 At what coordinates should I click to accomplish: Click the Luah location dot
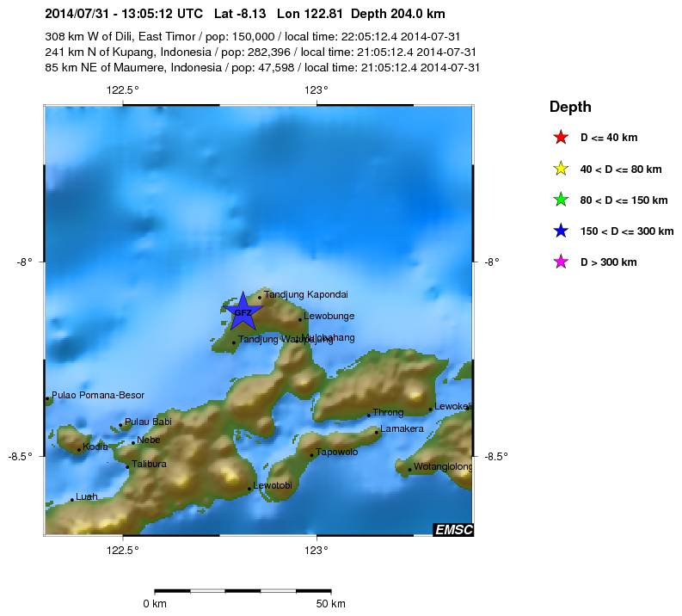72,500
